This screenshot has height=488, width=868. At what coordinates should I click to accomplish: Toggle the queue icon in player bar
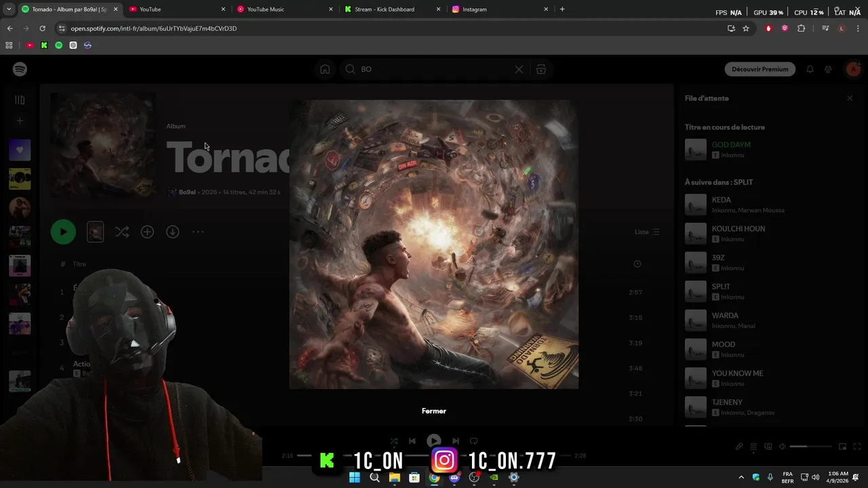tap(753, 447)
